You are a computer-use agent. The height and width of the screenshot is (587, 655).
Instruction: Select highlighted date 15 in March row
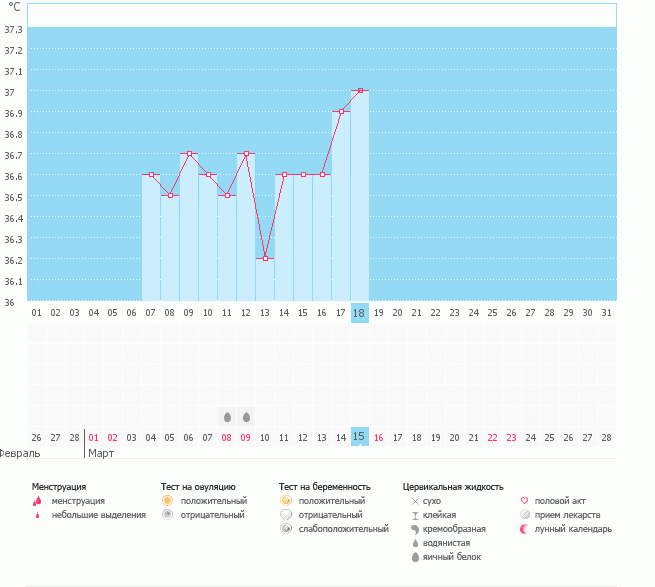click(359, 437)
